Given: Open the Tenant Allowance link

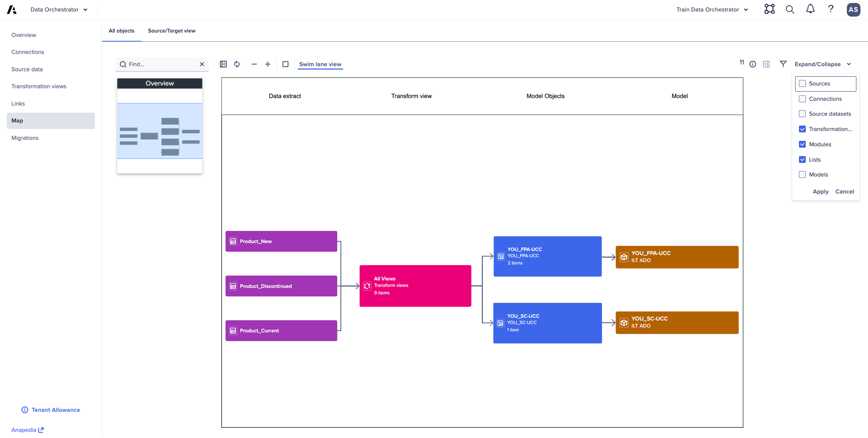Looking at the screenshot, I should (56, 410).
